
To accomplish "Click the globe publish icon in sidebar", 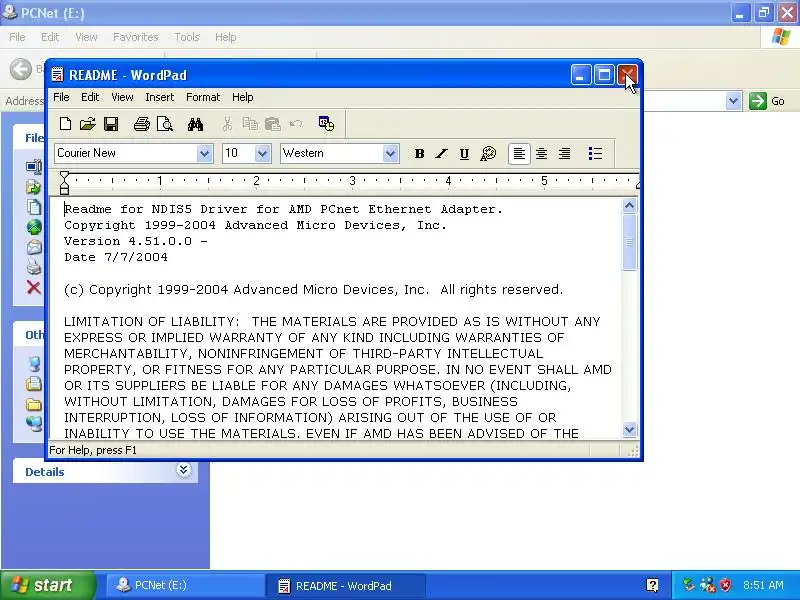I will click(34, 227).
